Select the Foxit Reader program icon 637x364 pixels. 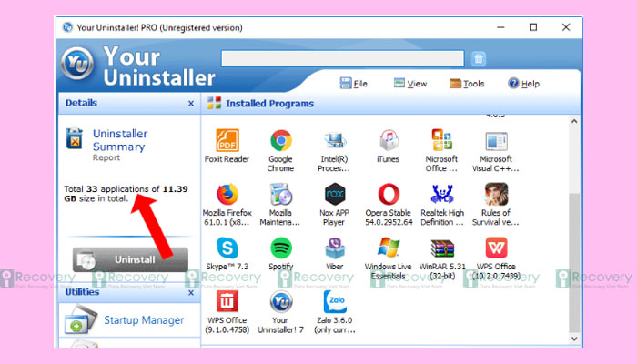[x=227, y=140]
